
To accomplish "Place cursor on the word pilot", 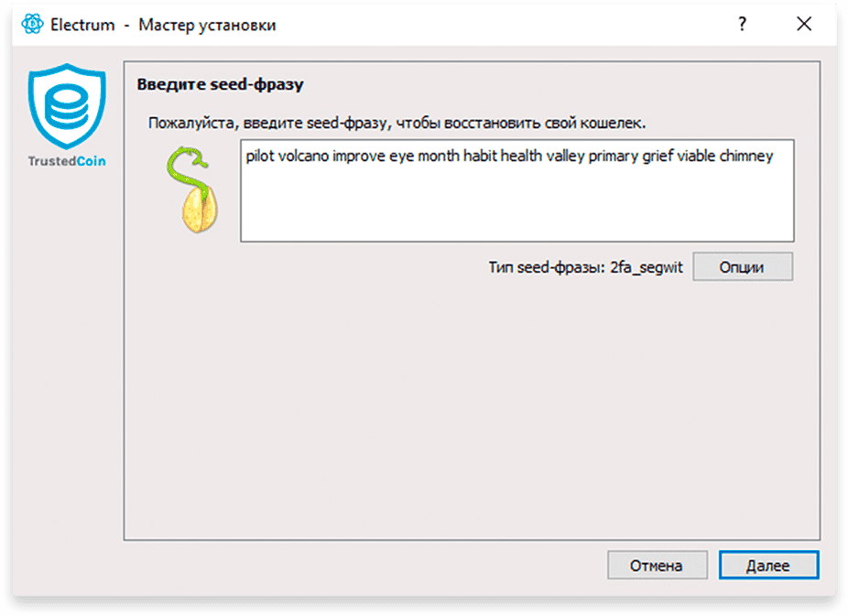I will click(260, 157).
